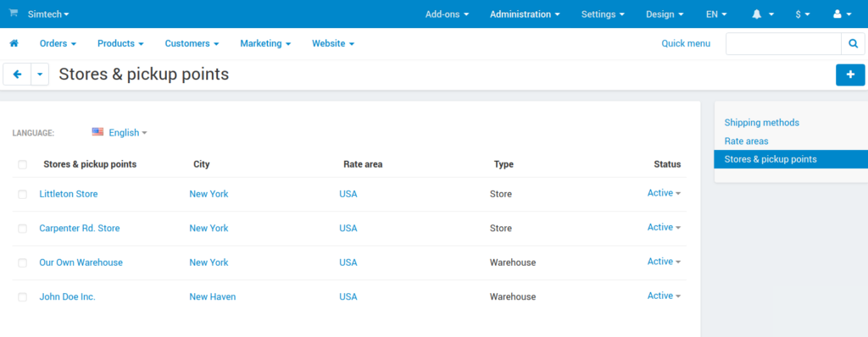Go to Shipping methods in sidebar
Screen dimensions: 868x337
click(x=762, y=122)
